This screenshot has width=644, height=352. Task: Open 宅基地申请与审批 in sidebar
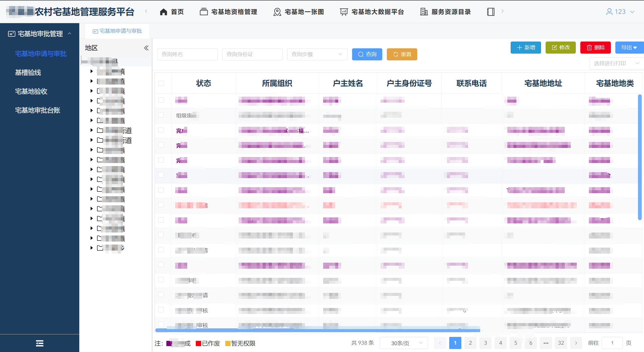(x=41, y=54)
